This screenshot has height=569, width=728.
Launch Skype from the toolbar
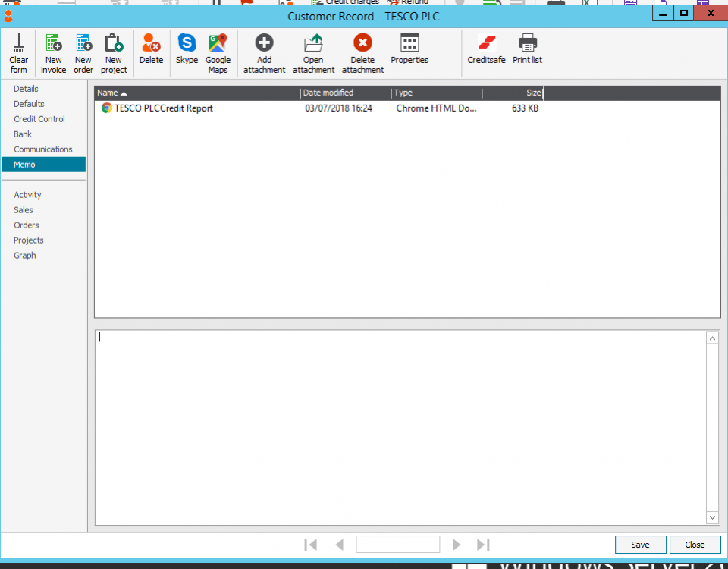tap(187, 49)
